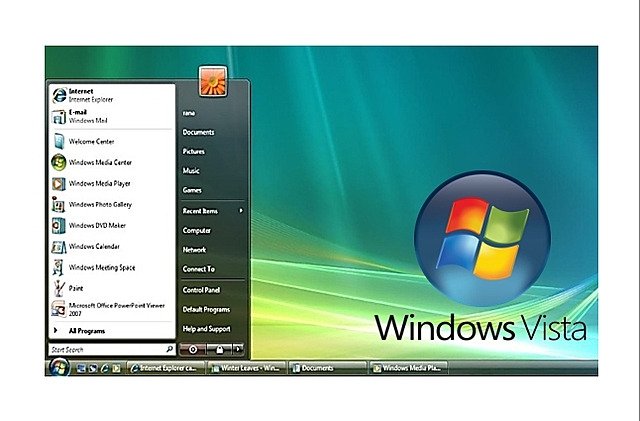Open the rana user folder
The width and height of the screenshot is (640, 421).
189,113
